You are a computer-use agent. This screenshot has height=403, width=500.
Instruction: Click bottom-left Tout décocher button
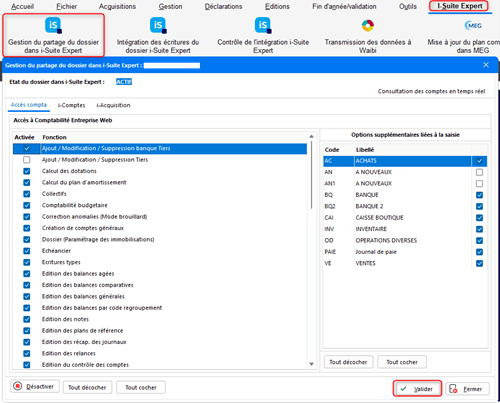pos(87,387)
